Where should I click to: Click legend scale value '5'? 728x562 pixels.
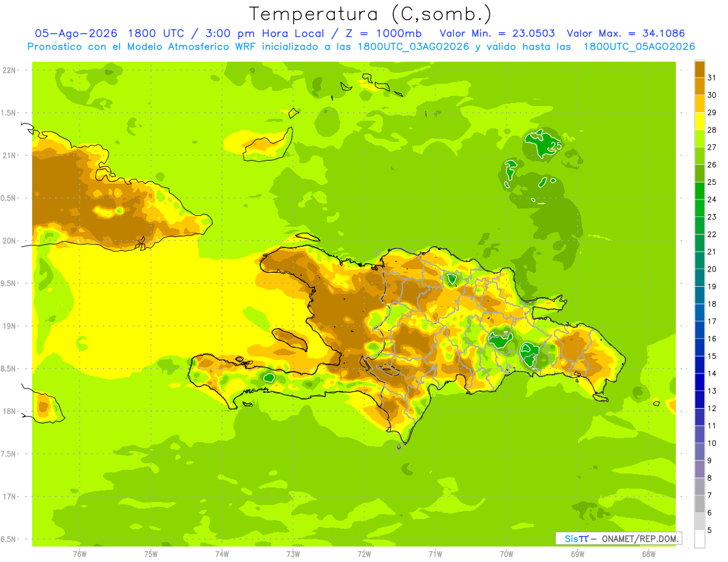710,530
